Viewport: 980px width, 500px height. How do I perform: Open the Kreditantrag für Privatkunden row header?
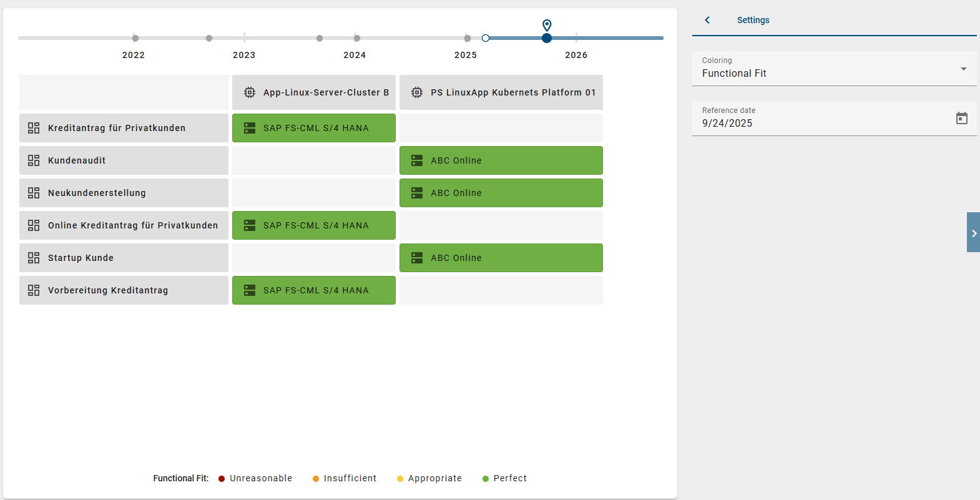click(x=124, y=128)
